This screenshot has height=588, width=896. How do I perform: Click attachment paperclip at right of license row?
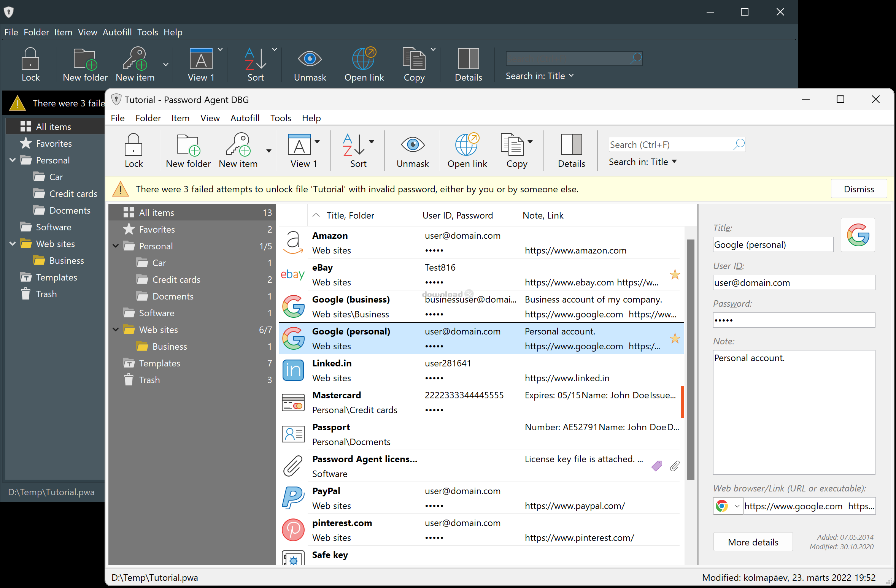coord(675,466)
